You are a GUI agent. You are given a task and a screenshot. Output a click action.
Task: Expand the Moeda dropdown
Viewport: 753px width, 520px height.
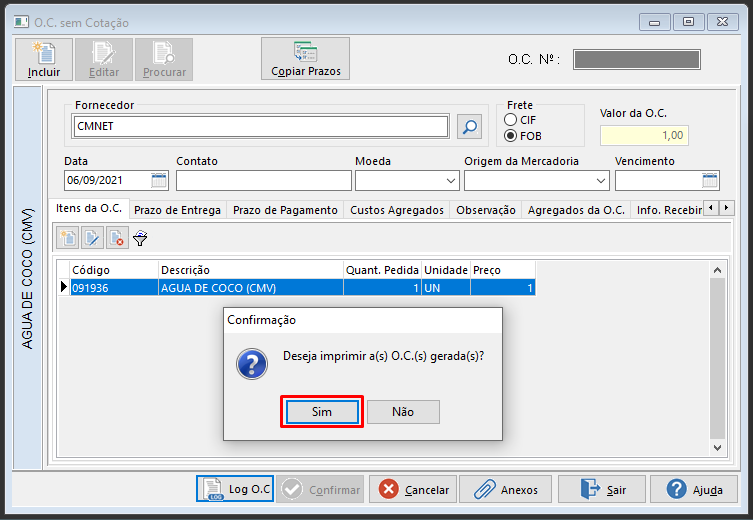(x=450, y=181)
